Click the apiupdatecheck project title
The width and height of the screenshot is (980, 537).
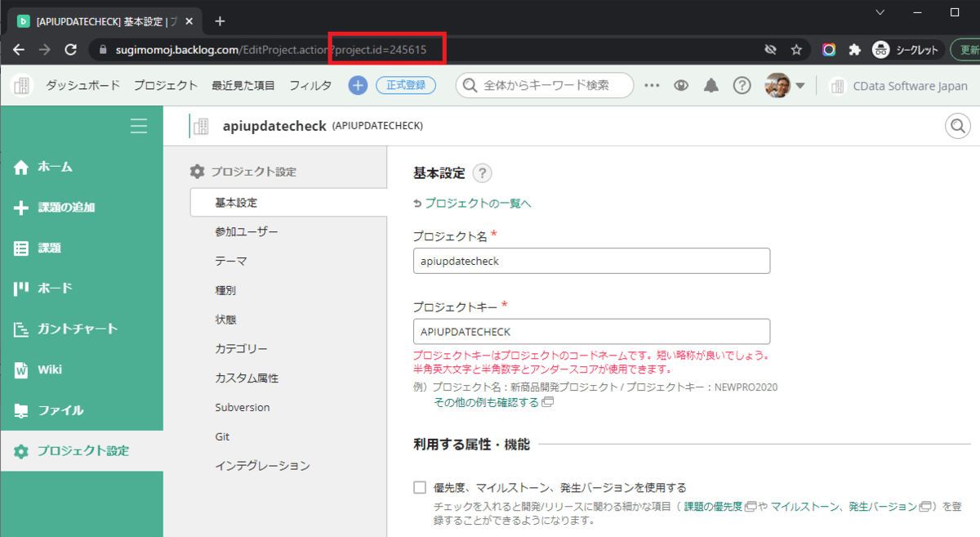pos(274,126)
